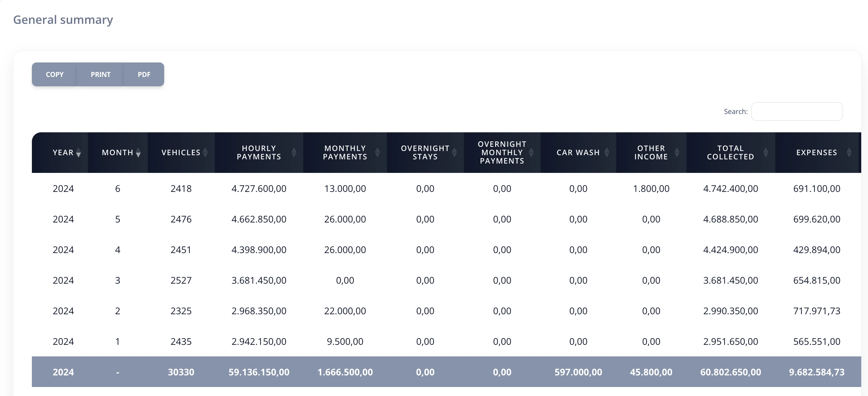Focus the Search input field
The width and height of the screenshot is (868, 396).
click(x=797, y=111)
